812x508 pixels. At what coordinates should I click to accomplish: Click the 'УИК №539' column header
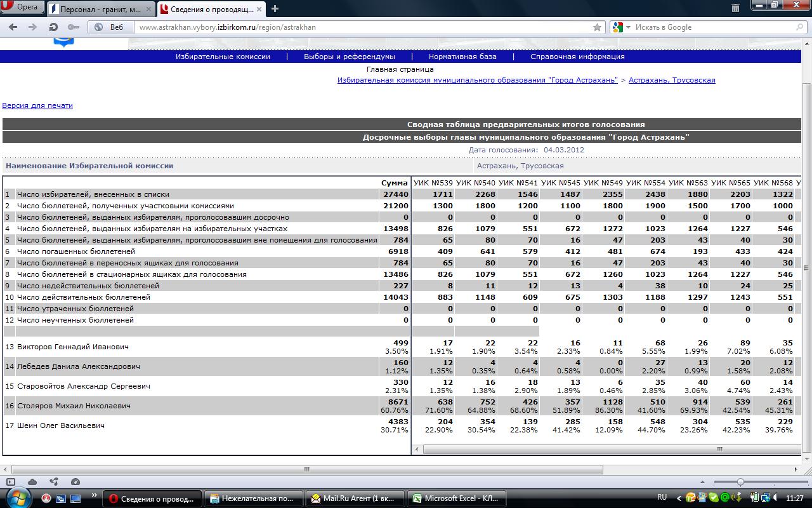point(433,183)
